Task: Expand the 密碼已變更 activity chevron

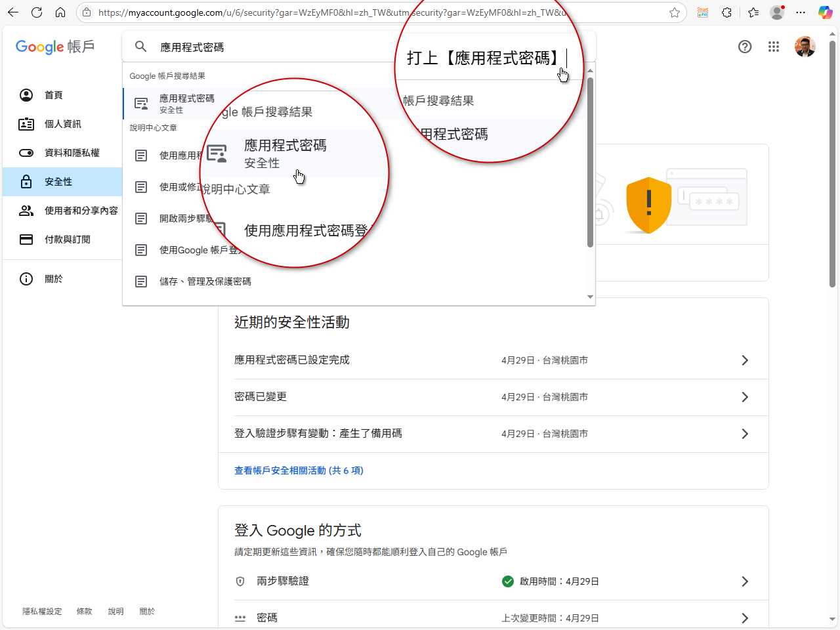Action: click(x=745, y=397)
